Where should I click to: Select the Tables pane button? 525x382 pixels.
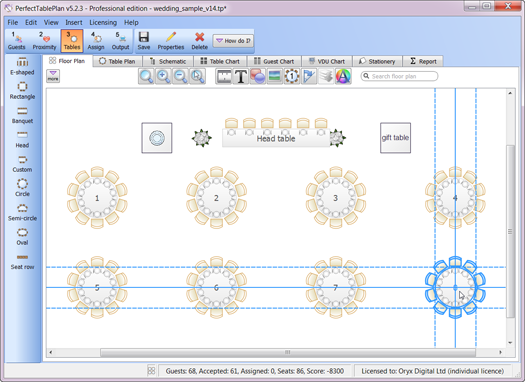[72, 41]
